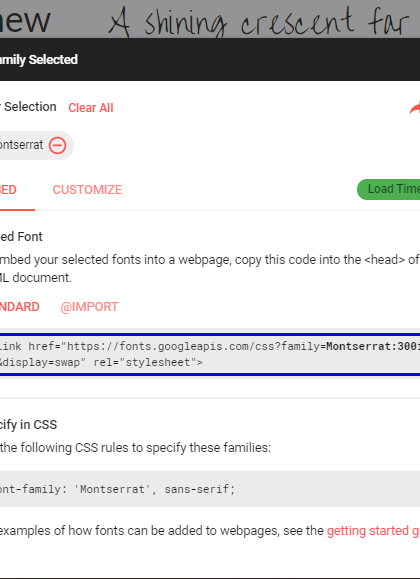Switch to the CUSTOMIZE tab
This screenshot has width=420, height=579.
[x=87, y=190]
